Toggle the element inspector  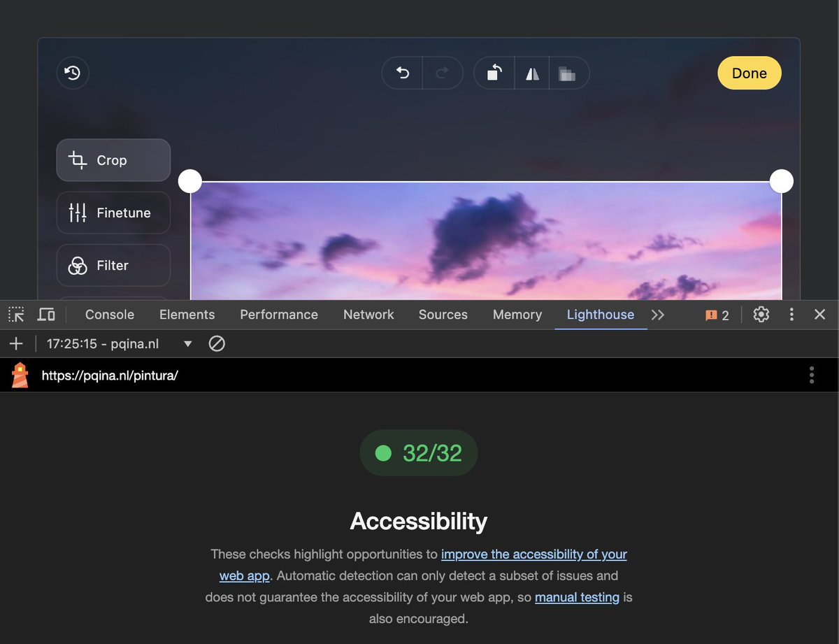(15, 314)
